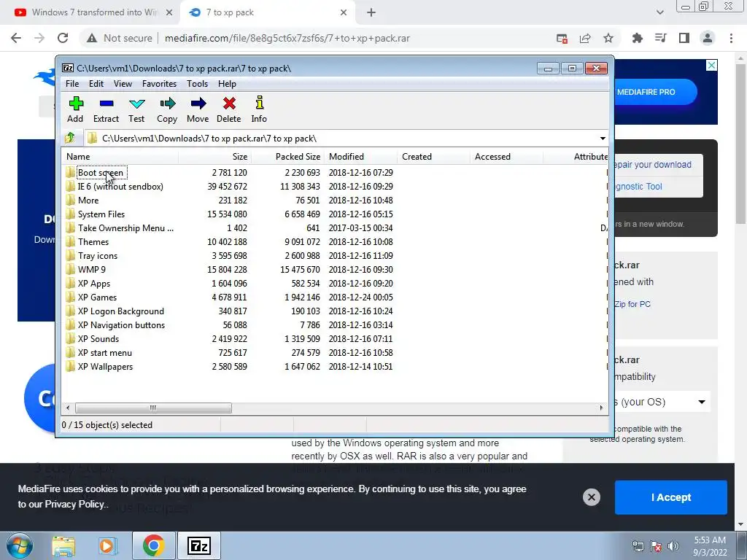Click I Accept on the cookie banner
This screenshot has height=560, width=747.
(671, 497)
